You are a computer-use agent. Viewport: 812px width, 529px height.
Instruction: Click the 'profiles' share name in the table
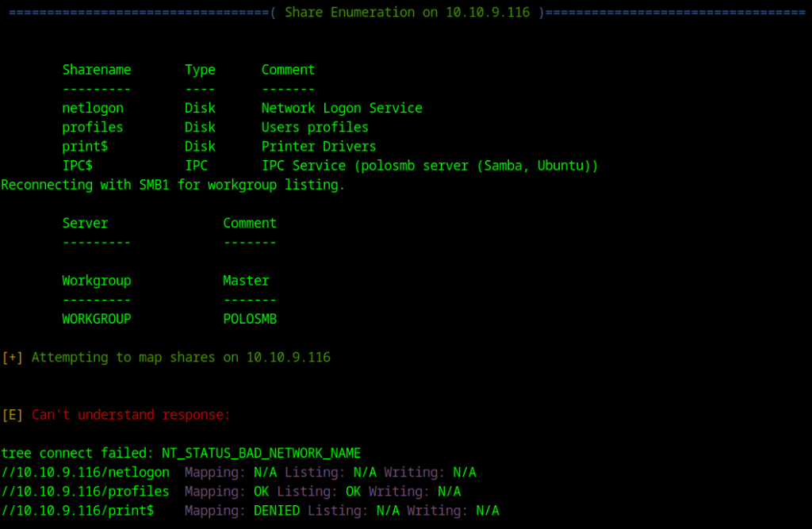(93, 128)
